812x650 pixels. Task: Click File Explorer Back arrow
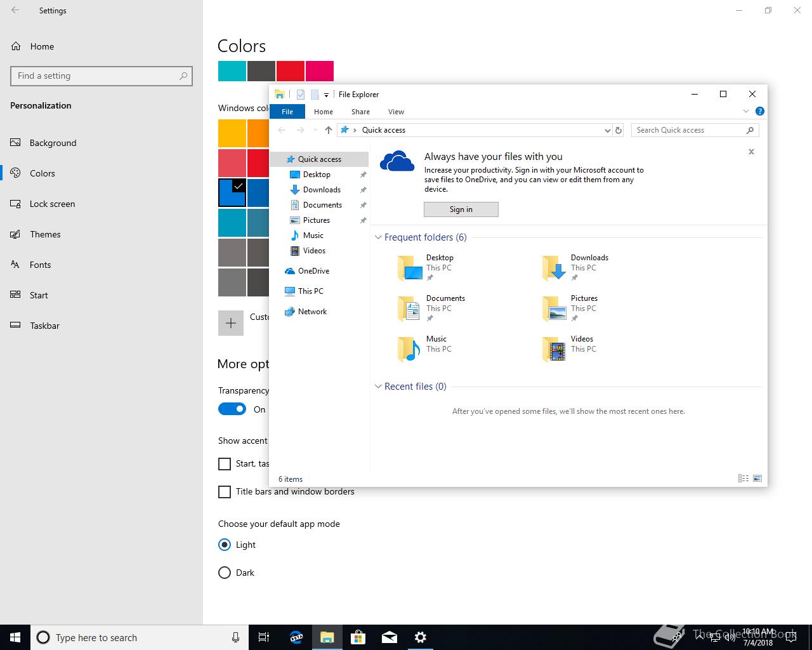click(x=282, y=130)
